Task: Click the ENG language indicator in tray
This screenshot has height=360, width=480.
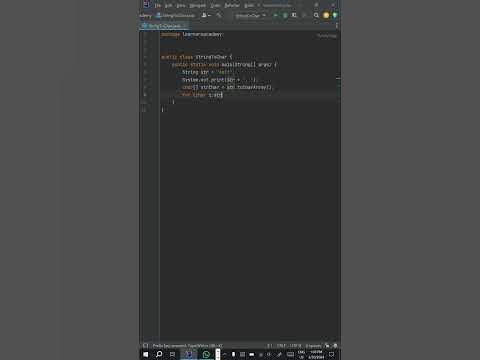Action: point(301,354)
